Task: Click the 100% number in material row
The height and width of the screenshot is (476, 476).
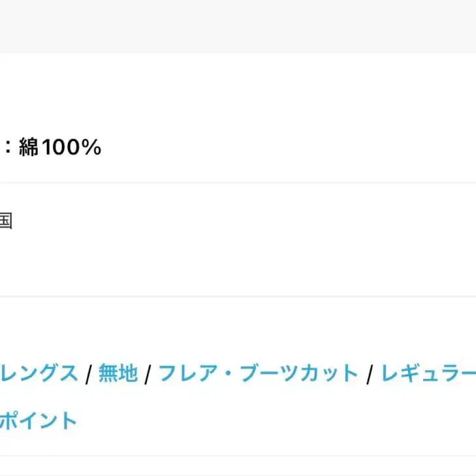Action: tap(71, 148)
